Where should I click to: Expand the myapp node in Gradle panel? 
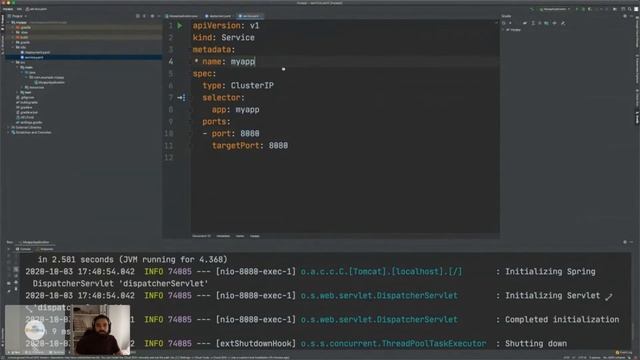pyautogui.click(x=503, y=30)
